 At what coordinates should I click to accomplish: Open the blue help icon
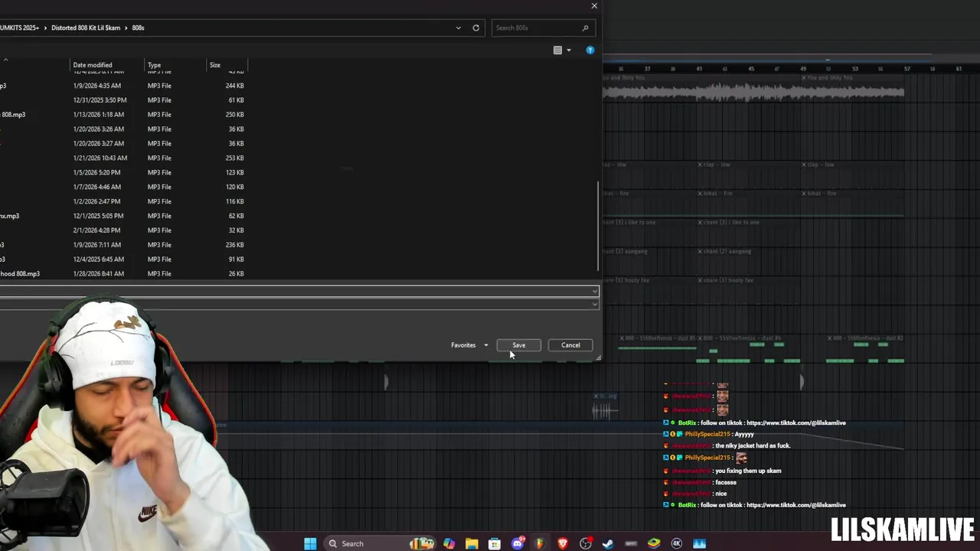click(590, 51)
